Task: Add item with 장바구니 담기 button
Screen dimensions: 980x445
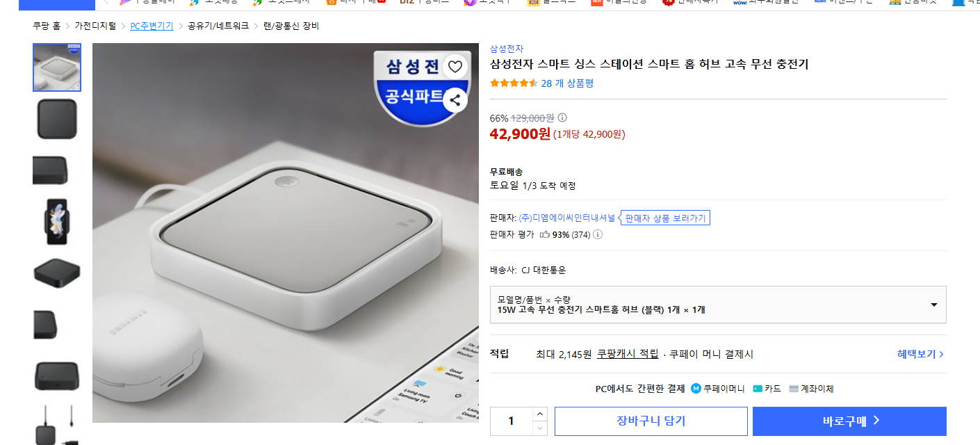Action: (x=651, y=421)
